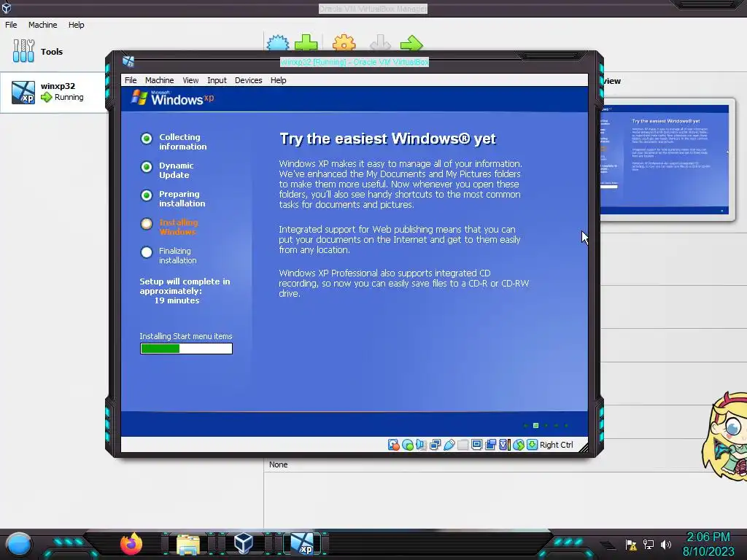Click Dynamic Update step indicator
The width and height of the screenshot is (747, 560).
pyautogui.click(x=146, y=167)
